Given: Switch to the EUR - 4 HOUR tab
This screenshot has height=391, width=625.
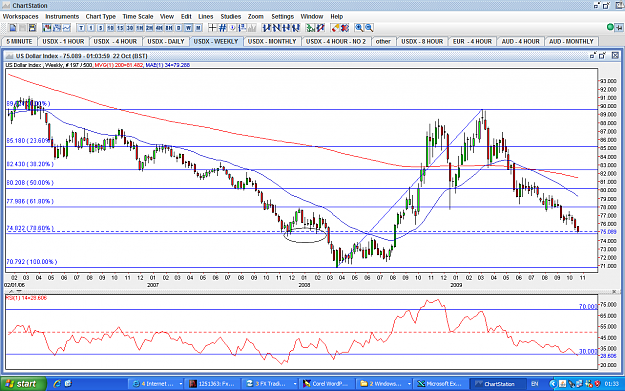Looking at the screenshot, I should coord(472,41).
